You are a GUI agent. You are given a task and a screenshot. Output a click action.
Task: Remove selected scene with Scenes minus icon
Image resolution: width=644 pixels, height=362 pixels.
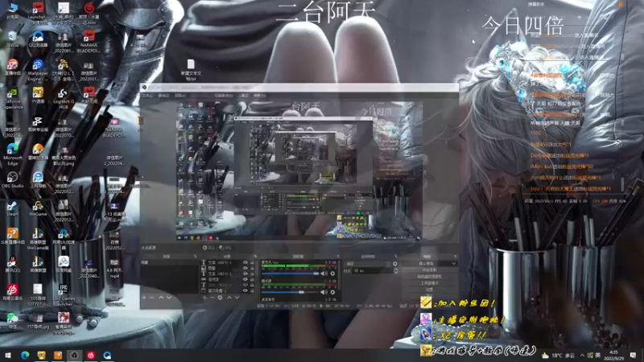click(x=152, y=298)
